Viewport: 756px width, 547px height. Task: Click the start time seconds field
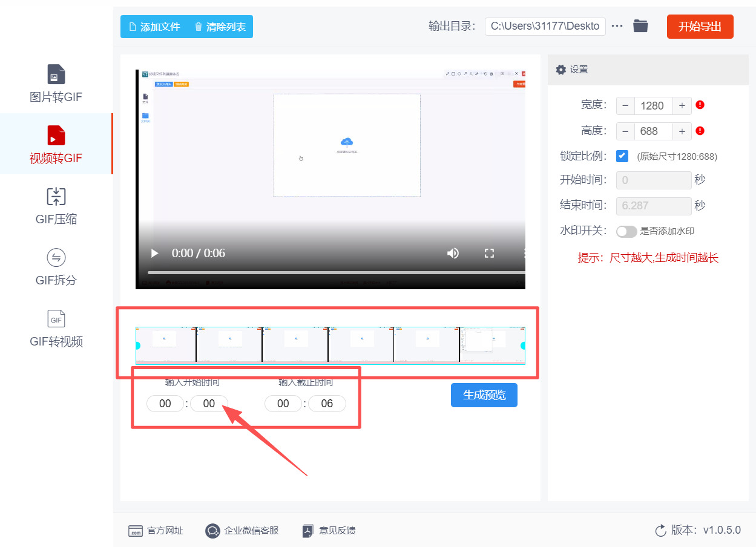(209, 404)
